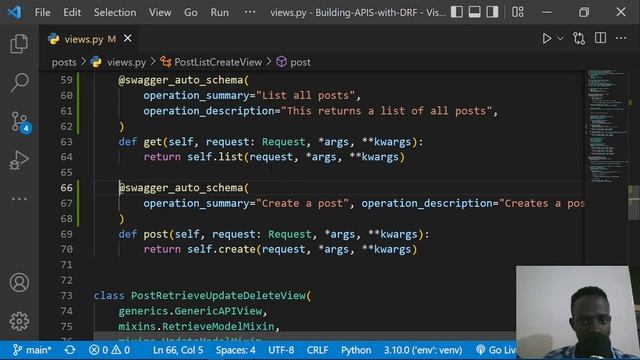Click line number 69 in gutter
The width and height of the screenshot is (640, 360).
pos(66,234)
